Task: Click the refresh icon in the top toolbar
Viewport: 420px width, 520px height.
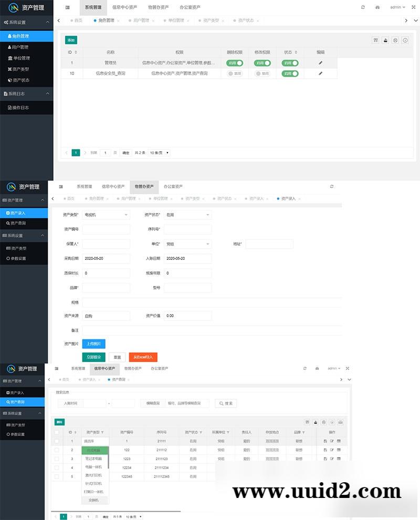Action: pos(363,7)
